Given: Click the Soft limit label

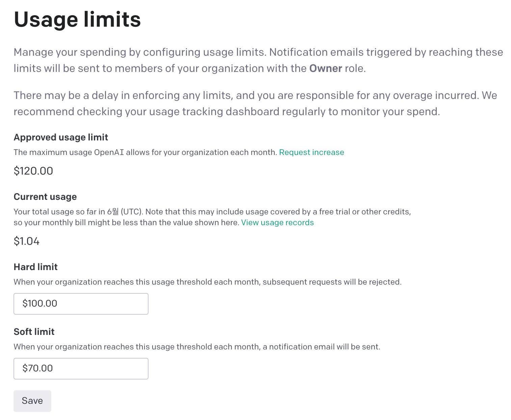Looking at the screenshot, I should pos(34,332).
